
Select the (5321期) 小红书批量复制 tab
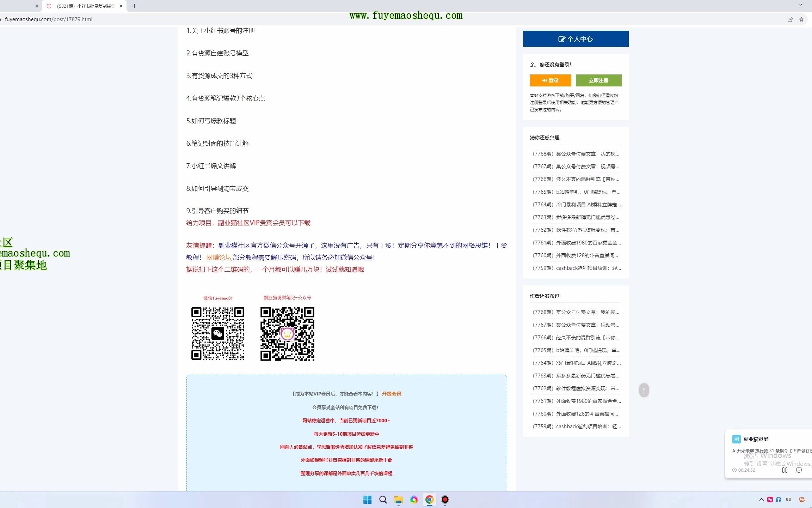[x=85, y=6]
